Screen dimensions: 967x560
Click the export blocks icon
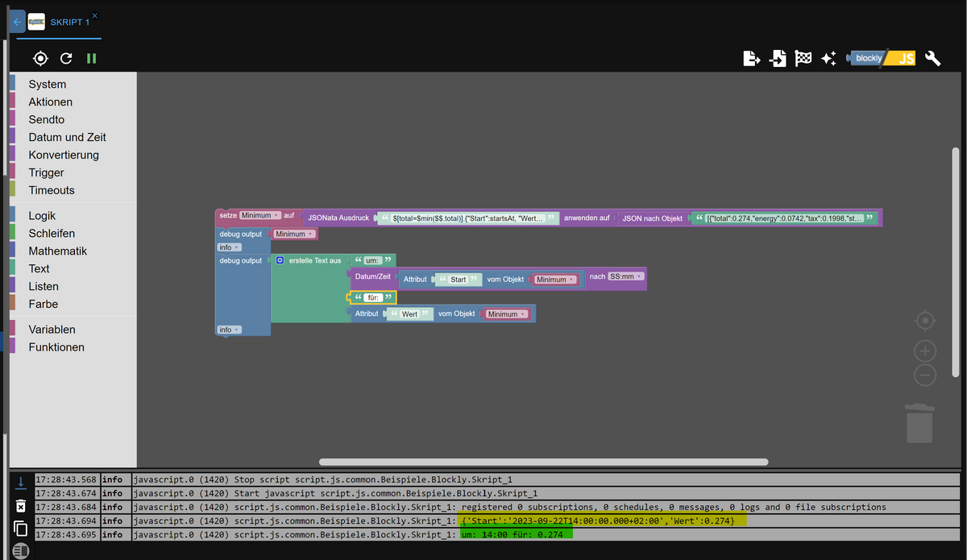pos(751,58)
